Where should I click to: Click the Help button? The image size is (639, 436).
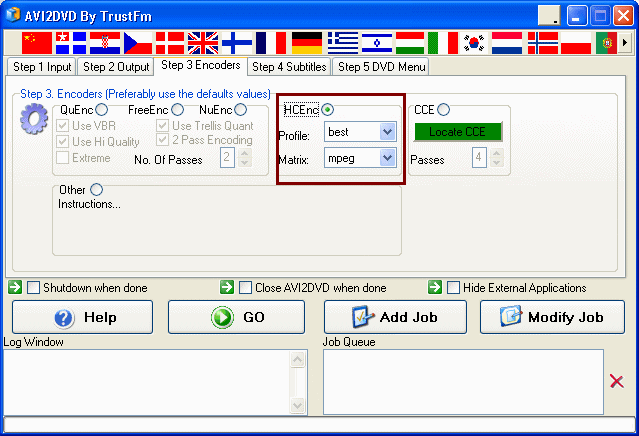(83, 317)
